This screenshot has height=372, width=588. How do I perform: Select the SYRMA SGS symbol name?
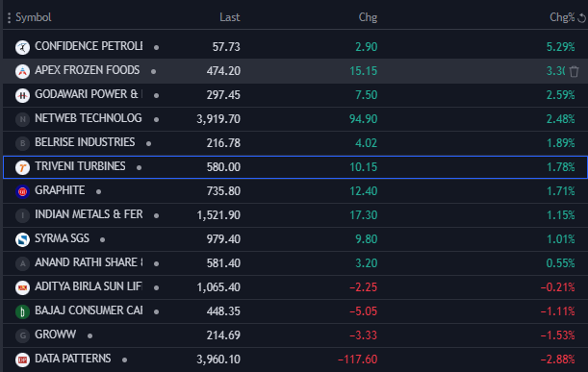click(x=62, y=238)
